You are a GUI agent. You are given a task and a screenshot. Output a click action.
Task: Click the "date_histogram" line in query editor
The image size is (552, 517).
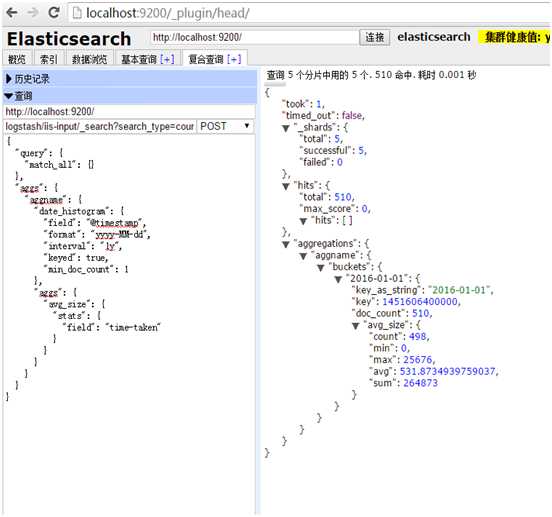pyautogui.click(x=79, y=211)
